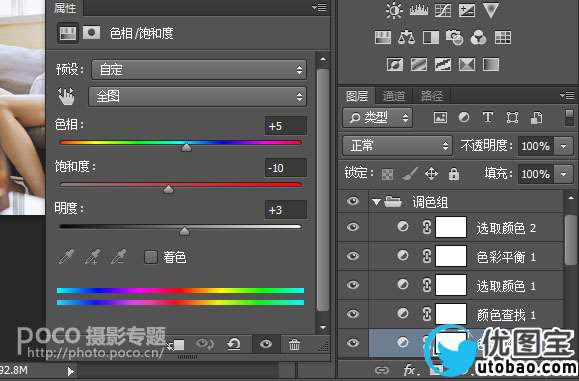
Task: Add a Levels adjustment
Action: tap(419, 10)
